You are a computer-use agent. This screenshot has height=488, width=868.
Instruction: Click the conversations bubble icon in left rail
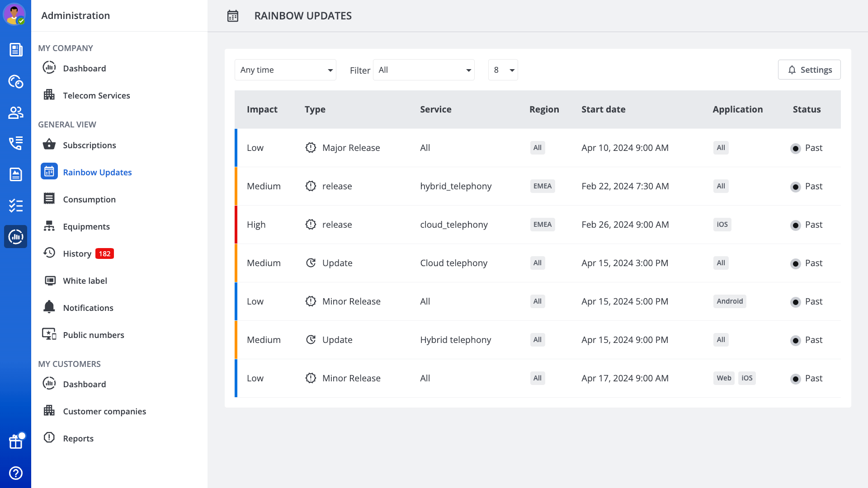coord(16,81)
